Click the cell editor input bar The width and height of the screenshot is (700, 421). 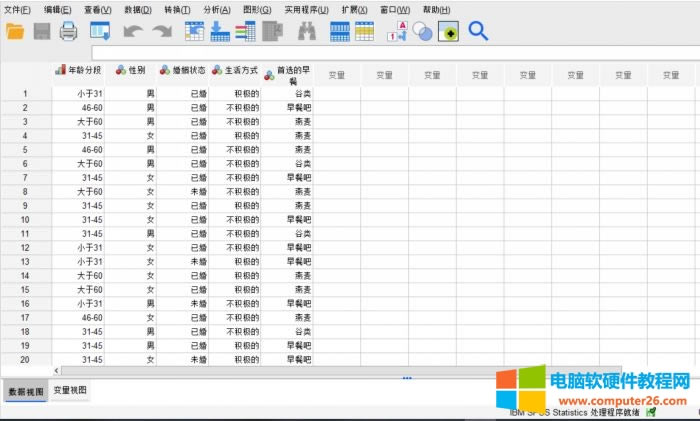(390, 53)
